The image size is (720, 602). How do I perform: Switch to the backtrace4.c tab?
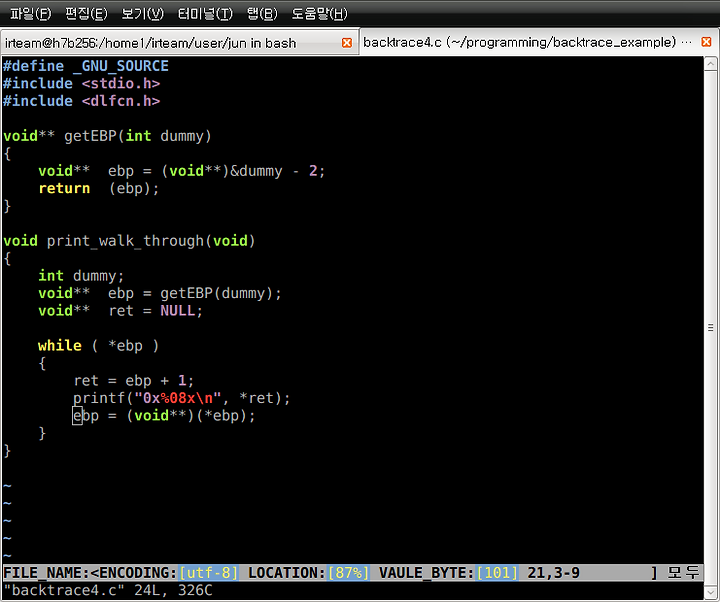(540, 42)
